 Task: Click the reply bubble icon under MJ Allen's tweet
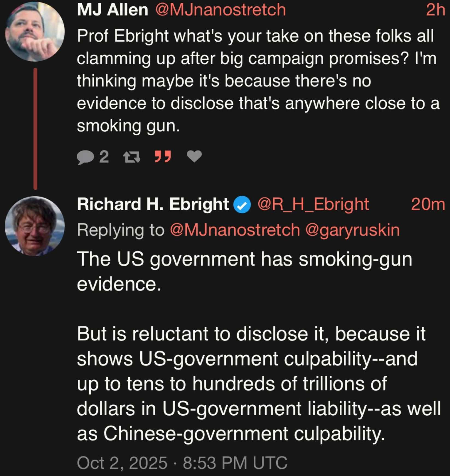(x=85, y=157)
